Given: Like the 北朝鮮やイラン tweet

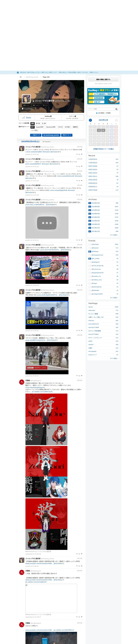Looking at the screenshot, I should (x=82, y=330).
